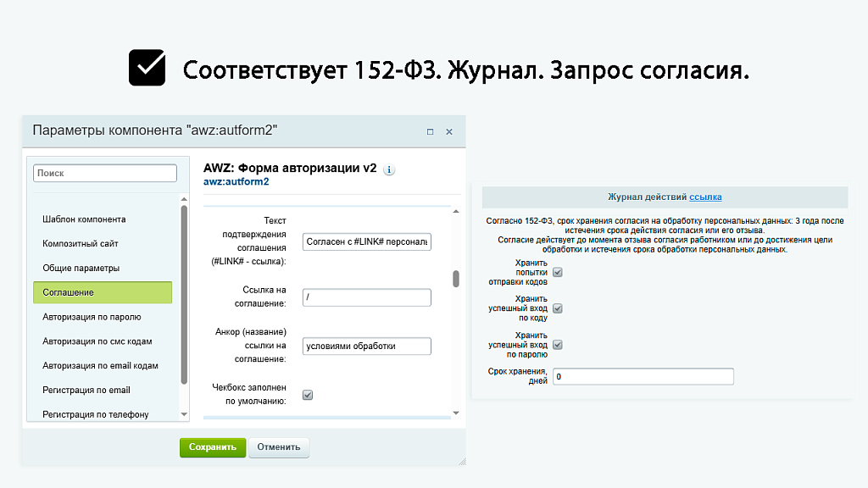Click the "awz:autform2" component link
Image resolution: width=868 pixels, height=488 pixels.
235,181
